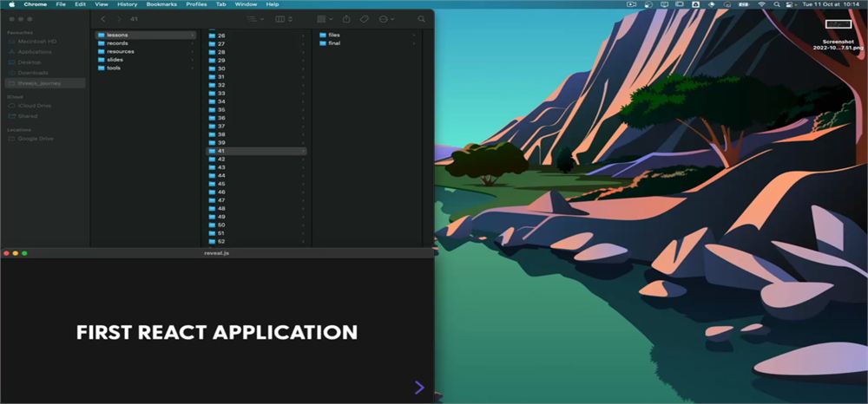Image resolution: width=868 pixels, height=404 pixels.
Task: Open the group-by grid dropdown in Finder
Action: pyautogui.click(x=325, y=19)
